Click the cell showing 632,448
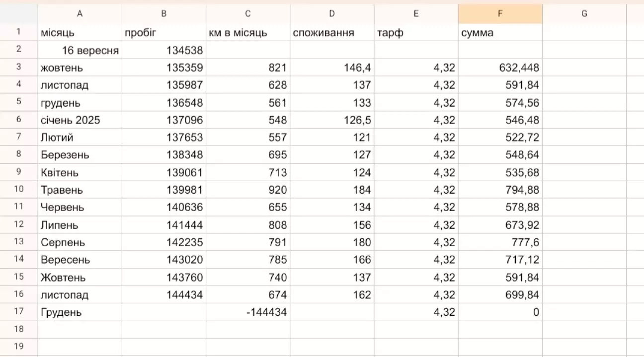Image resolution: width=644 pixels, height=357 pixels. [x=500, y=68]
